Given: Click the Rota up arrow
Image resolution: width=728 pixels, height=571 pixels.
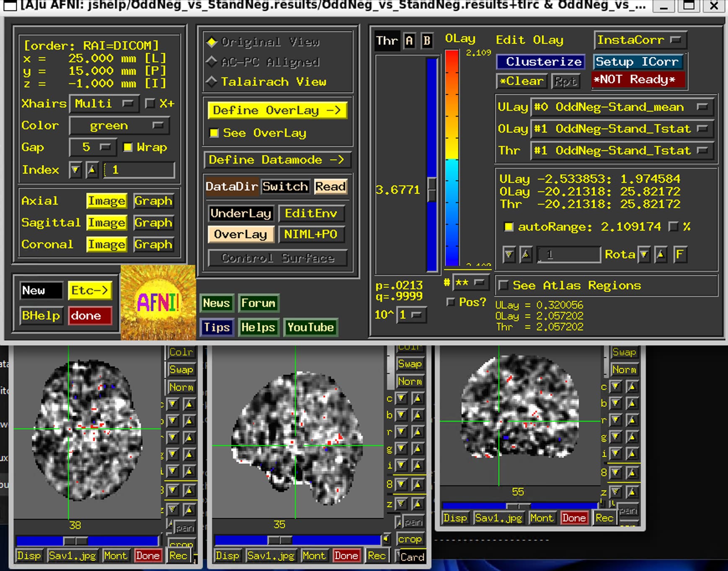Looking at the screenshot, I should [661, 254].
